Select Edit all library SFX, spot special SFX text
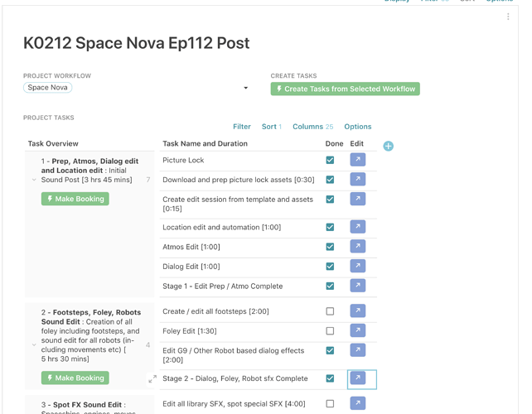The height and width of the screenshot is (414, 532). [x=234, y=403]
